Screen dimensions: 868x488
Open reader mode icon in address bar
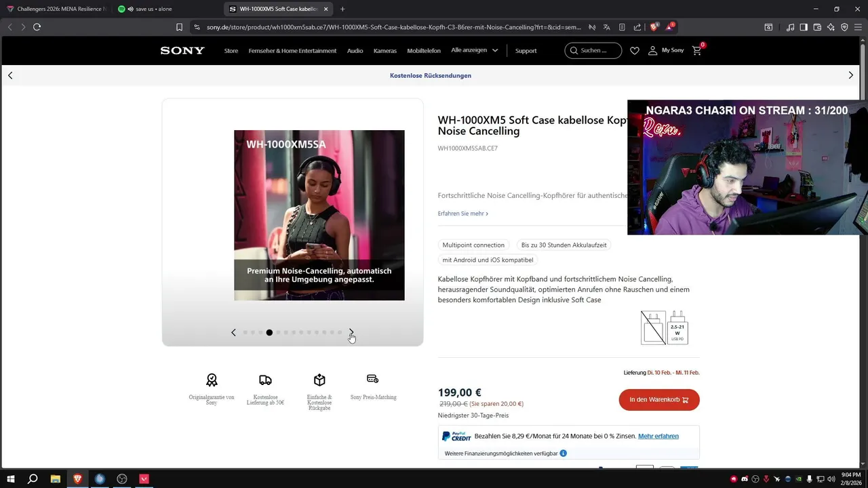click(622, 27)
